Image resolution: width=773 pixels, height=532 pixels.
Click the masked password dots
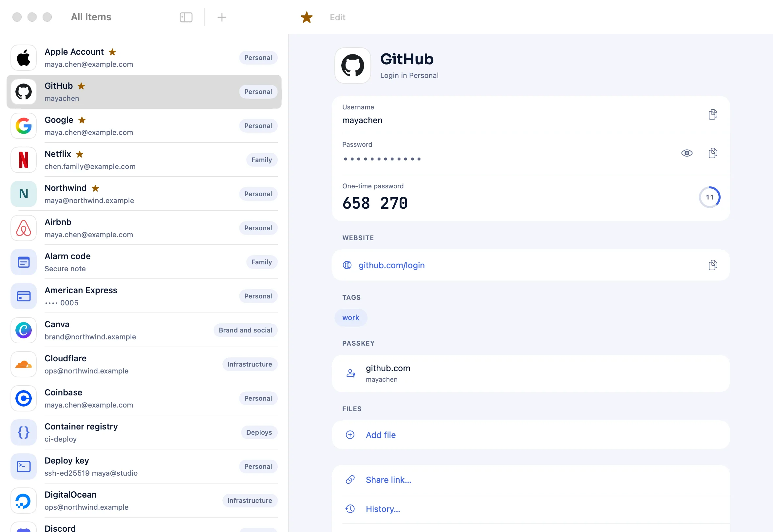click(382, 159)
